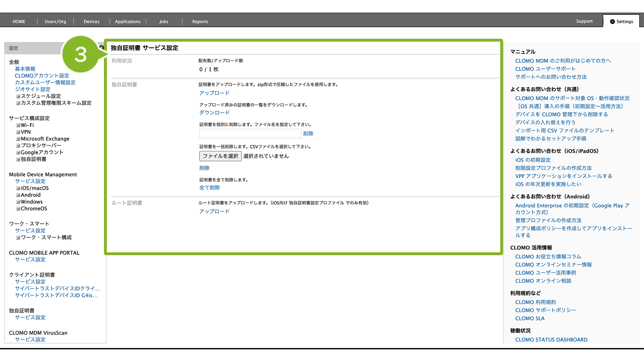Open CLOMO STATUS DASHBOARD link
The width and height of the screenshot is (644, 362).
pos(551,340)
